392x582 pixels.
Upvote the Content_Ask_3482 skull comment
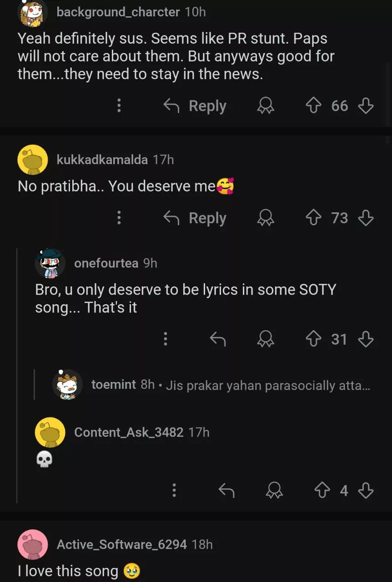(x=322, y=490)
